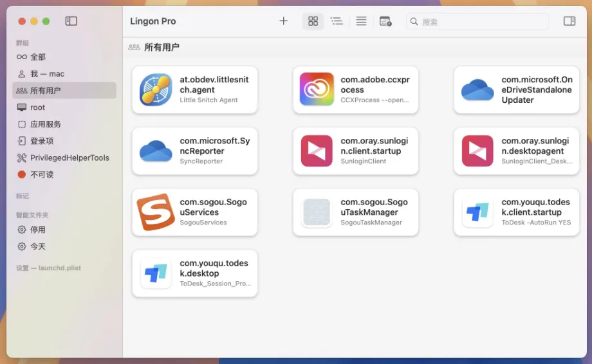
Task: Click the gear icon beside 停用
Action: click(x=21, y=230)
